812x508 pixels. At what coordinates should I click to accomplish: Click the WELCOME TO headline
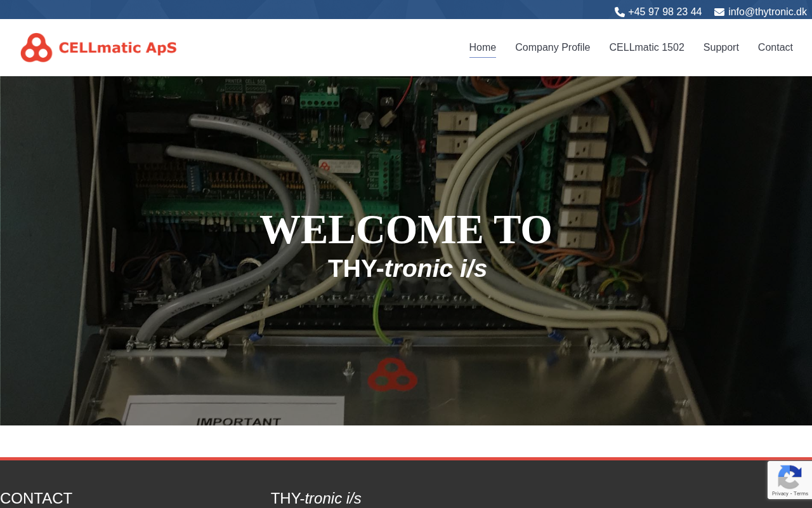(406, 230)
